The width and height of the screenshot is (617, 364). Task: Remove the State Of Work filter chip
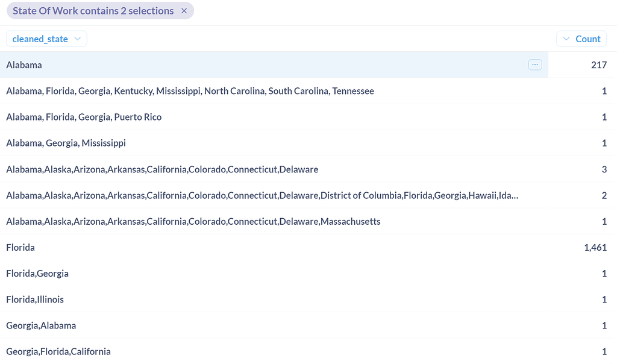184,11
